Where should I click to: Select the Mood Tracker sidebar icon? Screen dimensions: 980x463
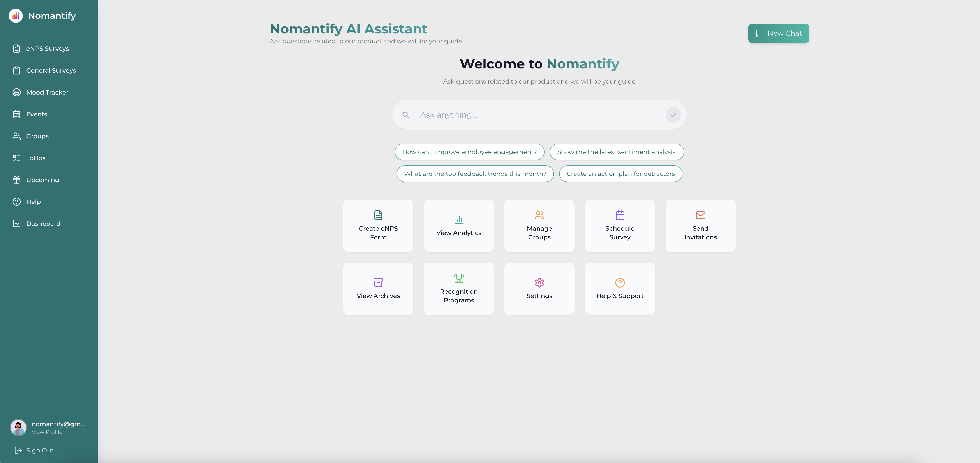(x=17, y=92)
